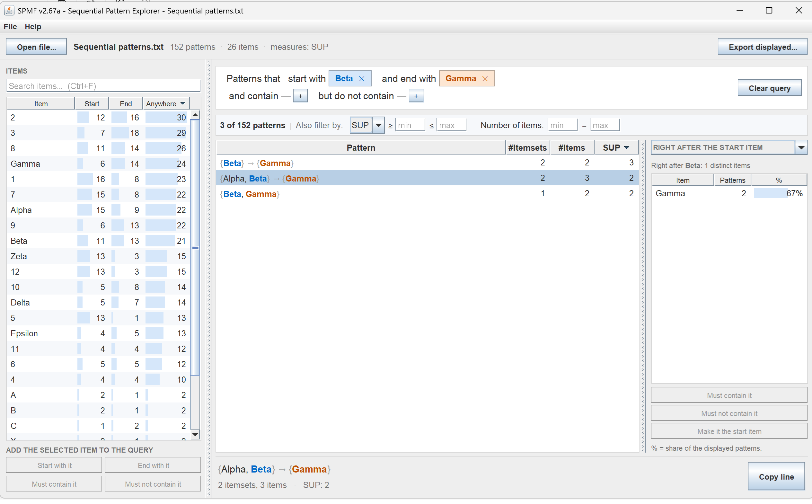812x504 pixels.
Task: Add an item to 'and contain'
Action: click(300, 96)
